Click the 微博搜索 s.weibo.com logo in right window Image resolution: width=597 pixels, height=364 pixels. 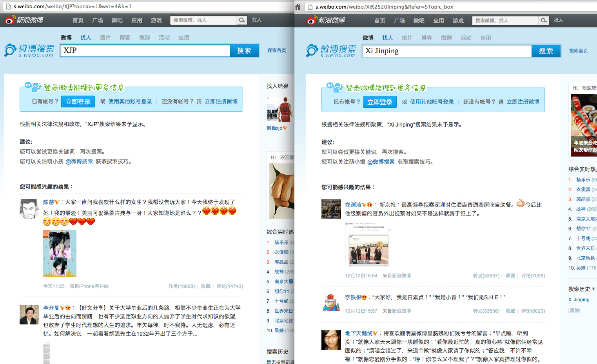point(331,51)
